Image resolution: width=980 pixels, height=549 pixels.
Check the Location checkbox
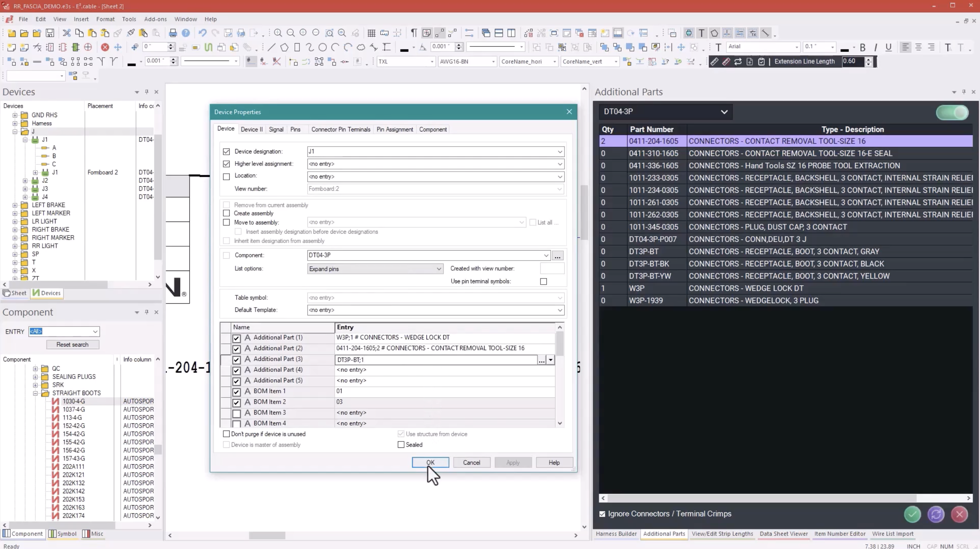click(x=226, y=177)
